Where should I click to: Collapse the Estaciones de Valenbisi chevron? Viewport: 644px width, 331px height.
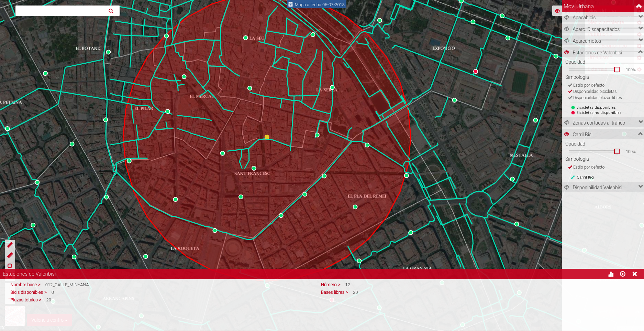[x=641, y=52]
